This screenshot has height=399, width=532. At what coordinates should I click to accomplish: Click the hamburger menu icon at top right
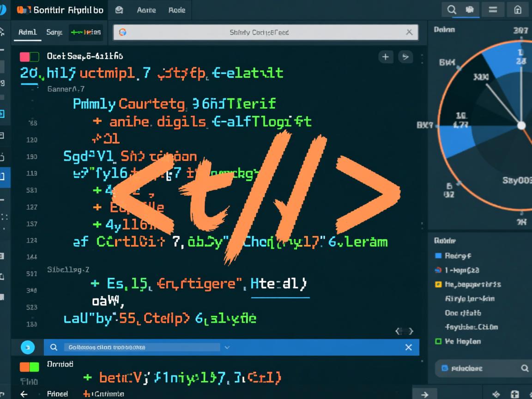click(493, 9)
